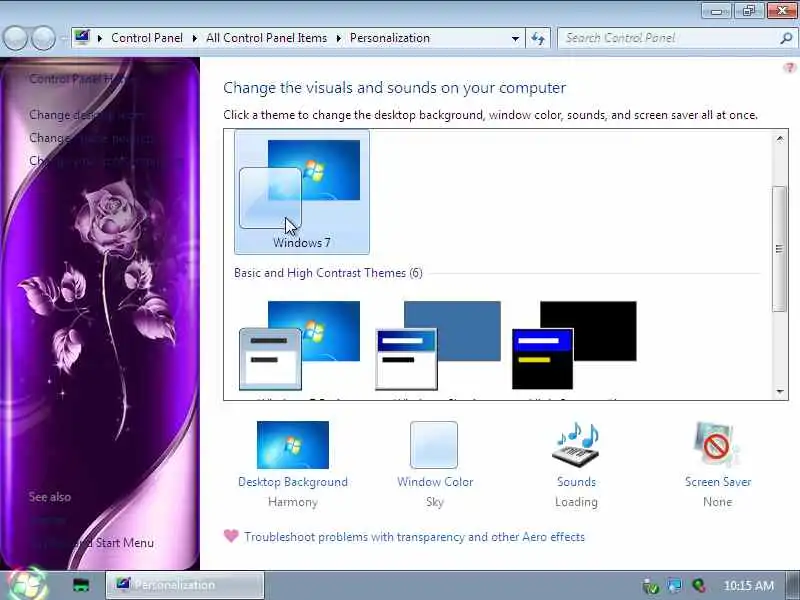Open the Desktop Background icon

pyautogui.click(x=293, y=444)
